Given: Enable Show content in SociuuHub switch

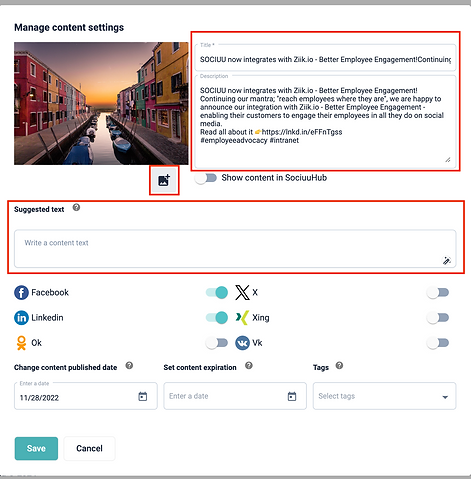Looking at the screenshot, I should (206, 178).
